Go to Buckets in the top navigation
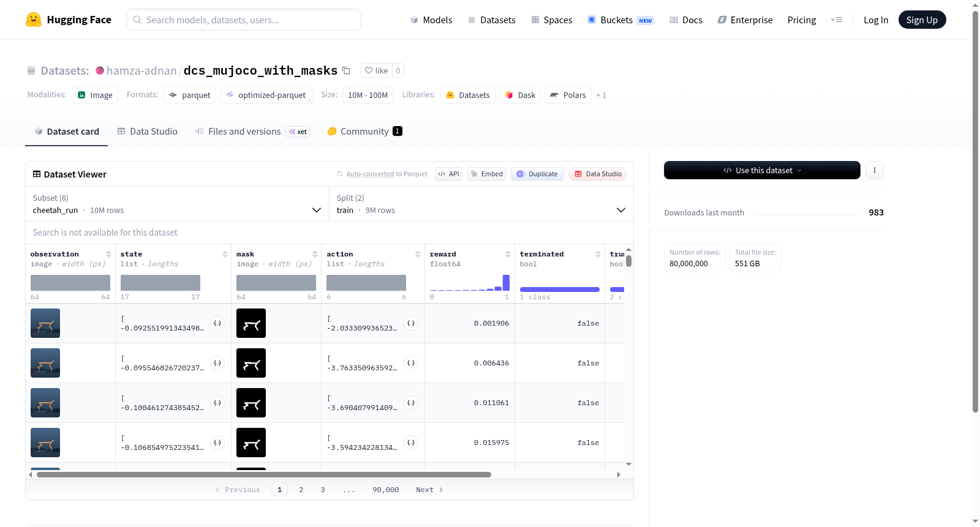 tap(620, 20)
